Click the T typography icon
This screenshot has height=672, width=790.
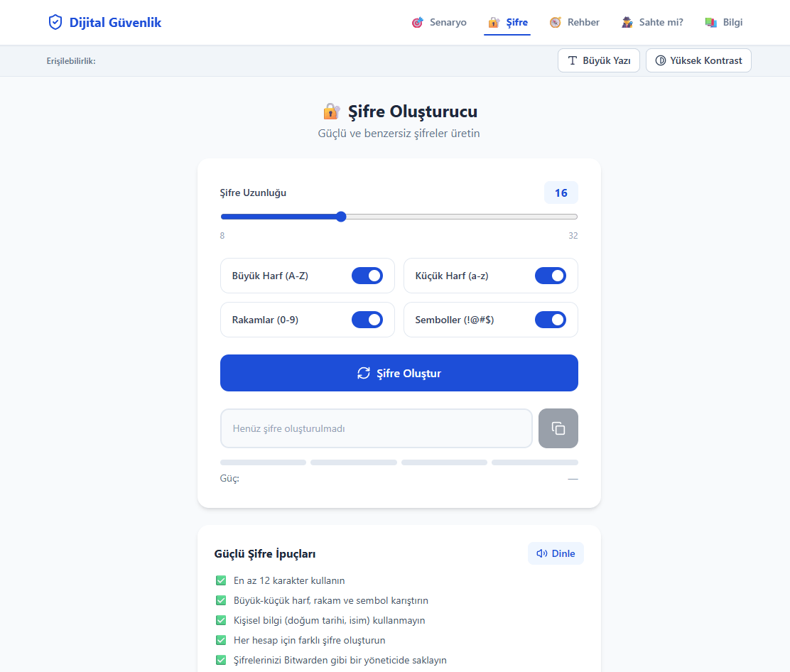[x=573, y=60]
